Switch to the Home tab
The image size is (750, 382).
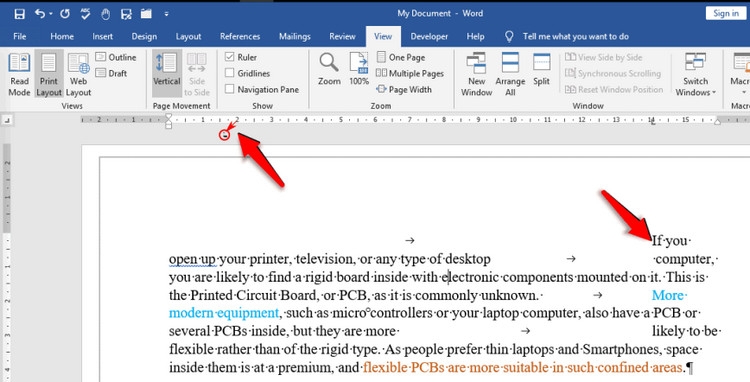62,36
